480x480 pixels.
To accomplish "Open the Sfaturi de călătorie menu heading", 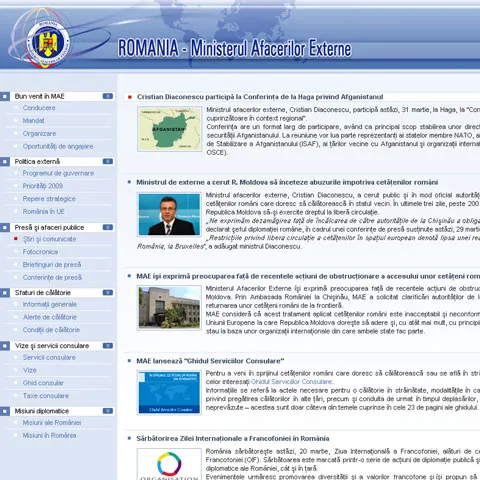I will click(43, 293).
